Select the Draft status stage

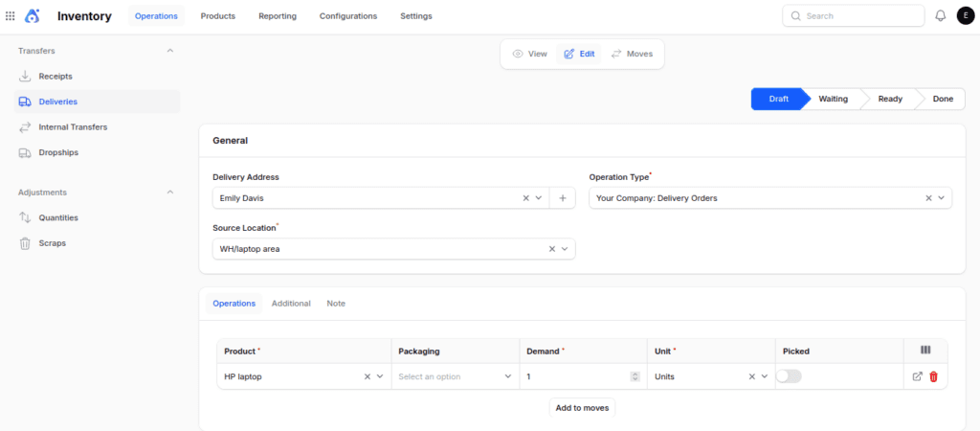tap(779, 99)
